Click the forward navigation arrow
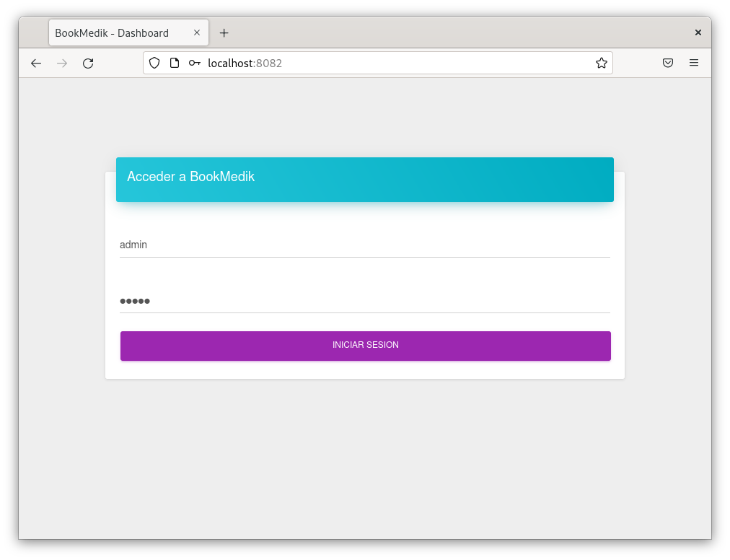The height and width of the screenshot is (560, 730). point(62,64)
